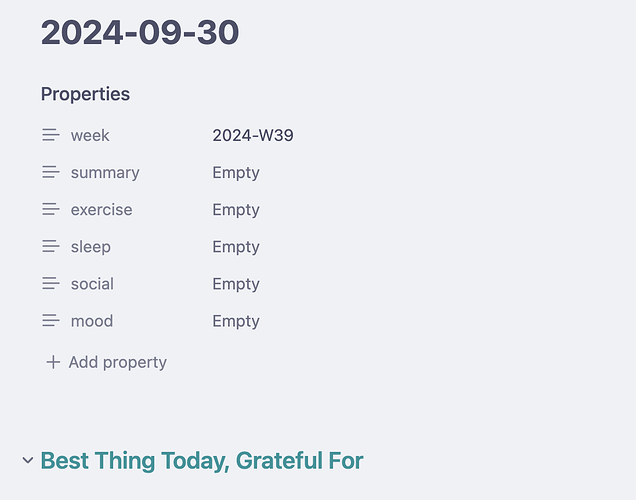Screen dimensions: 636x500
Task: Click the text icon beside social property
Action: [51, 284]
